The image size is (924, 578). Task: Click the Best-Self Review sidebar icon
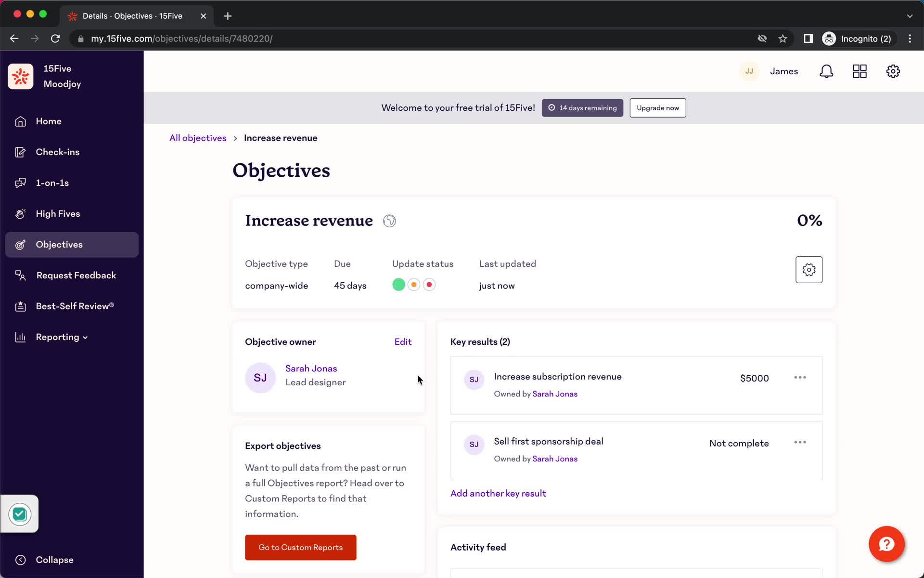coord(21,306)
